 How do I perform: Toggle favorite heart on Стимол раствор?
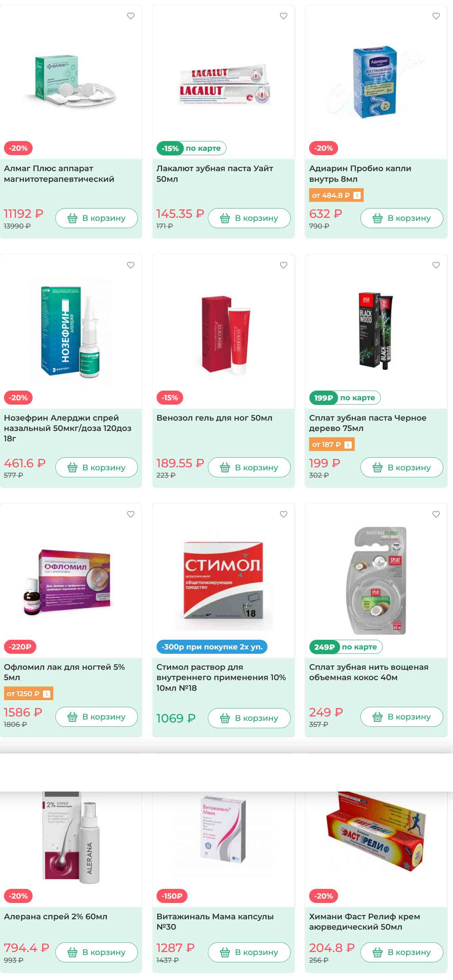(x=283, y=514)
